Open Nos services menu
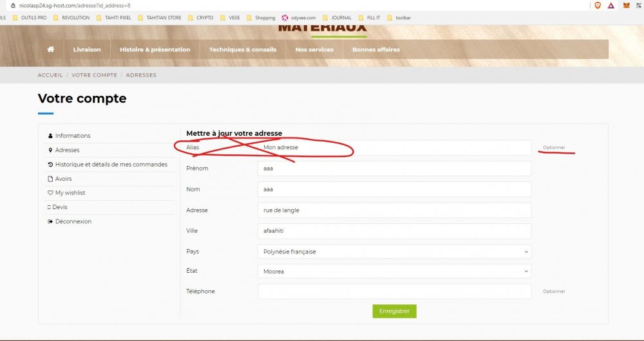The image size is (644, 341). 314,50
